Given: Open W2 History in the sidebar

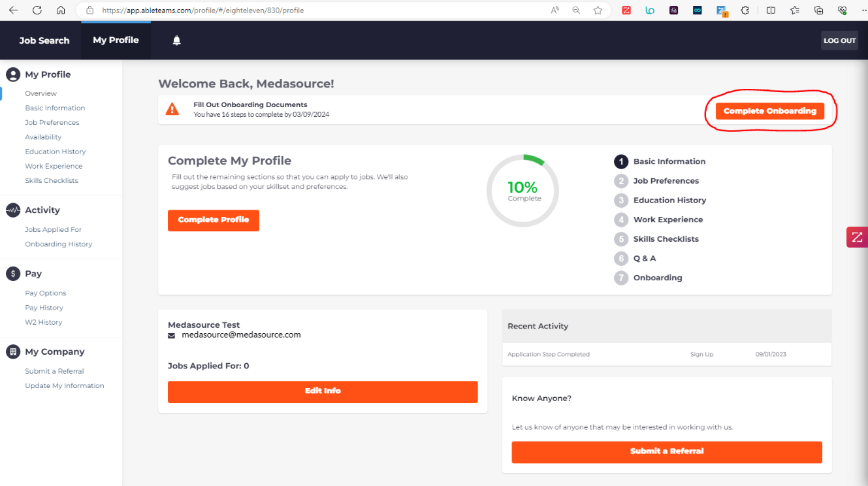Looking at the screenshot, I should [x=44, y=322].
